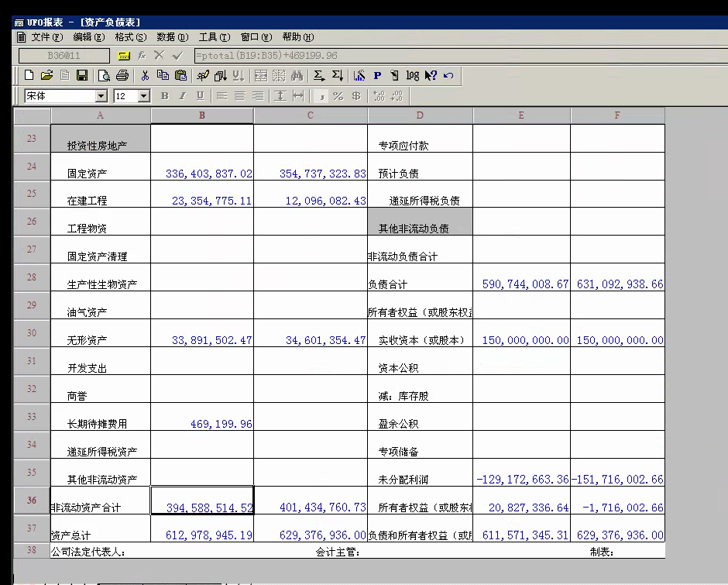Open the 窗口 menu
The image size is (728, 585).
coord(256,37)
